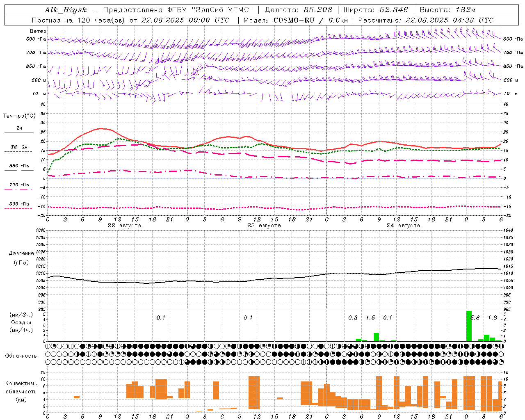Screen dimensions: 525x420
Task: Click the 1.5 precipitation value
Action: [370, 317]
